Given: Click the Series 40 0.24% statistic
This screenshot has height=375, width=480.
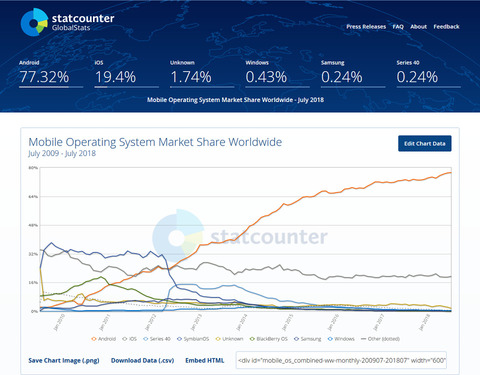Looking at the screenshot, I should click(x=429, y=74).
